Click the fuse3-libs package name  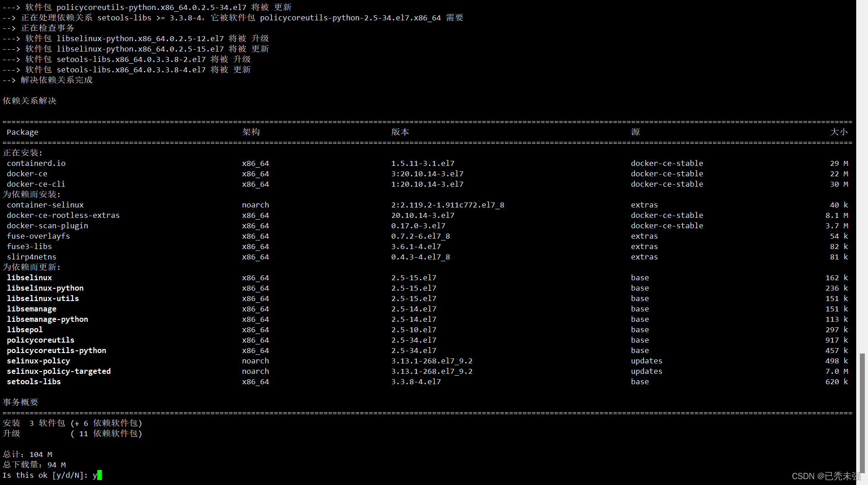[x=29, y=246]
